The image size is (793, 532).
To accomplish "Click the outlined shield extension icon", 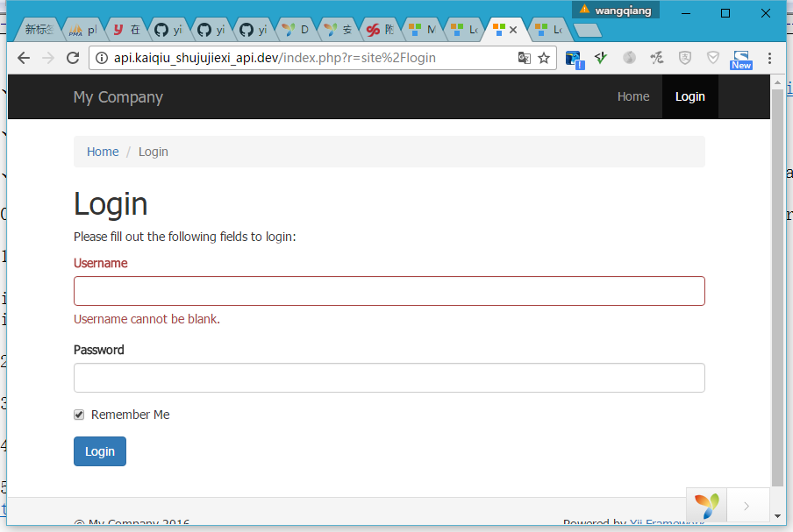I will (x=713, y=58).
